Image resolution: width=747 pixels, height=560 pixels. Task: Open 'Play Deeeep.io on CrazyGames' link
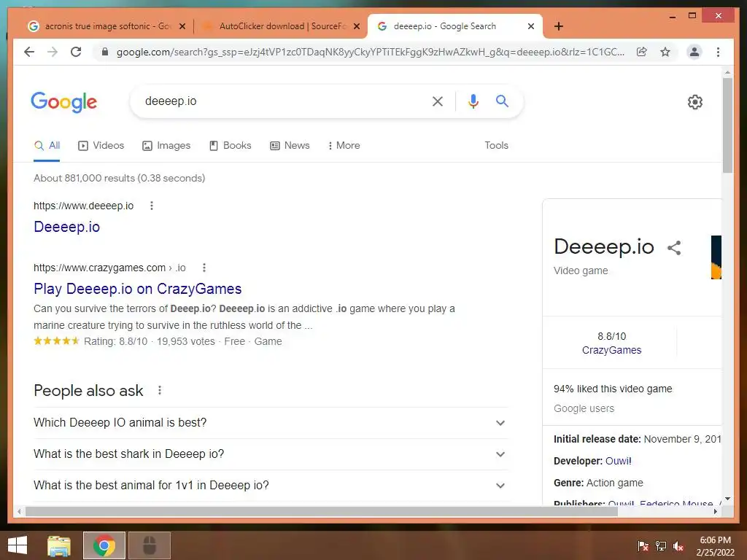[138, 289]
